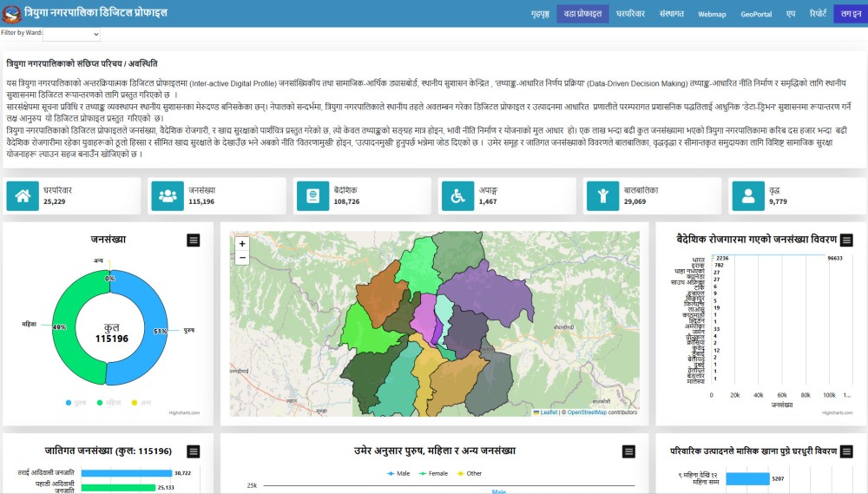Click the house icon on घरपरिवार card
The height and width of the screenshot is (494, 868).
(23, 196)
